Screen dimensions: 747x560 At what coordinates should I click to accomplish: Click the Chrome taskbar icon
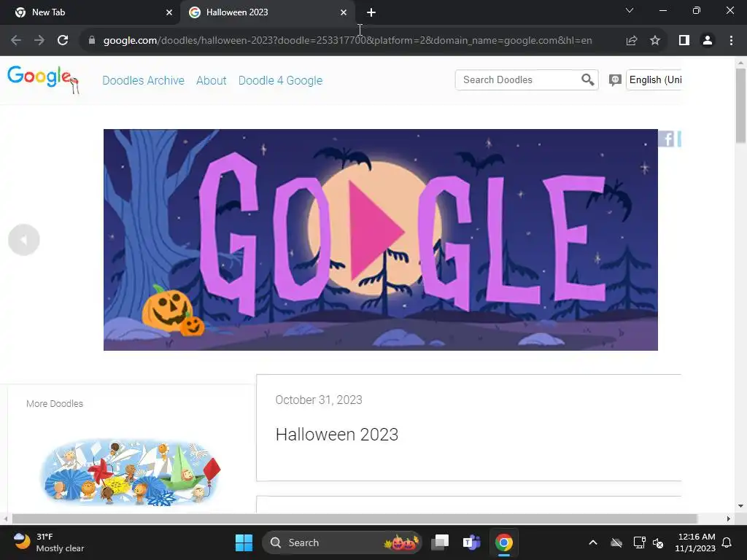[x=503, y=542]
